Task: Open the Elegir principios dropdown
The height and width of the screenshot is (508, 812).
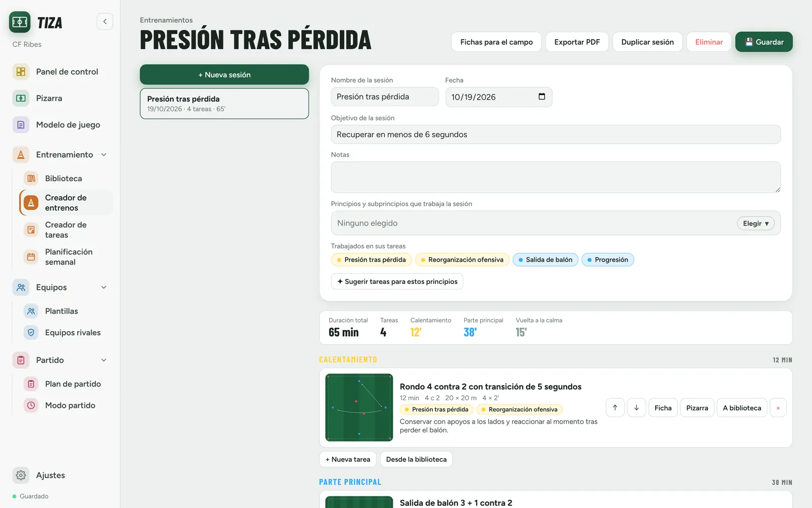Action: click(x=756, y=223)
